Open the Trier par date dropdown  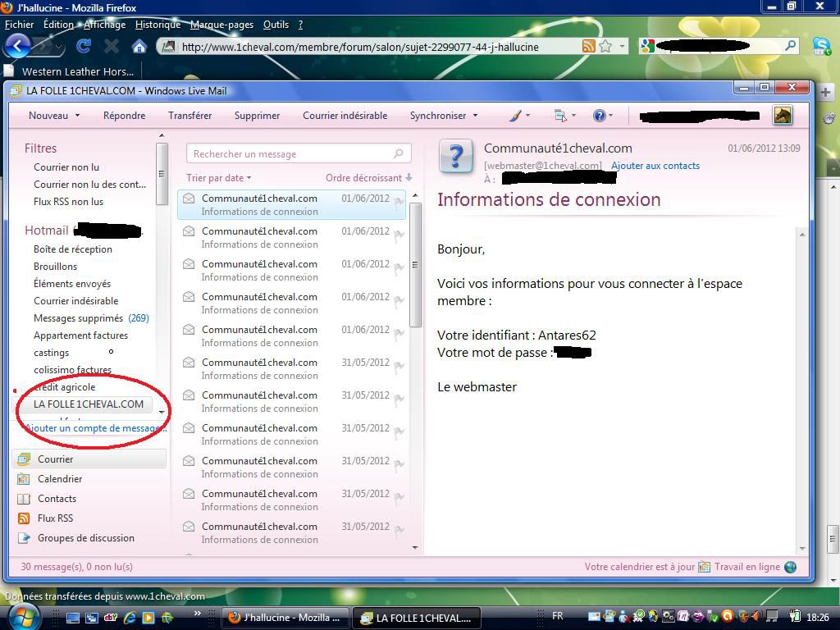coord(218,177)
